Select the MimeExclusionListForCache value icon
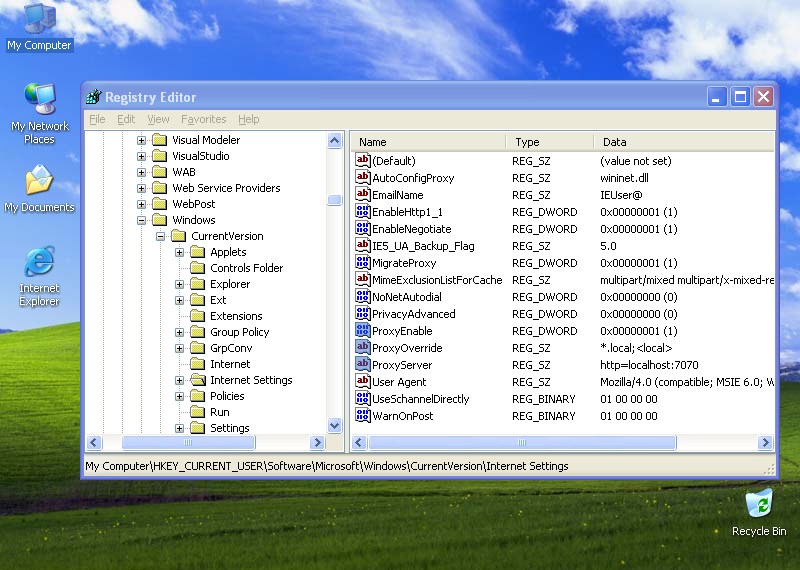This screenshot has height=570, width=800. tap(362, 279)
